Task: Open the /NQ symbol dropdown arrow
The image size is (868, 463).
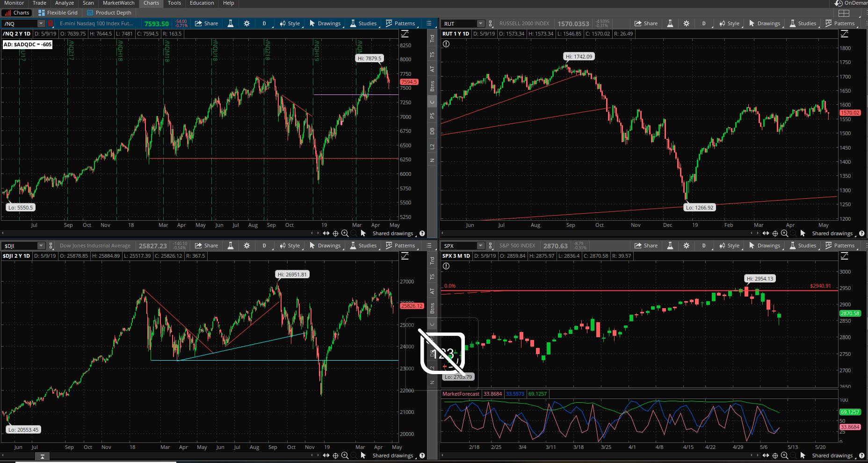Action: coord(41,23)
